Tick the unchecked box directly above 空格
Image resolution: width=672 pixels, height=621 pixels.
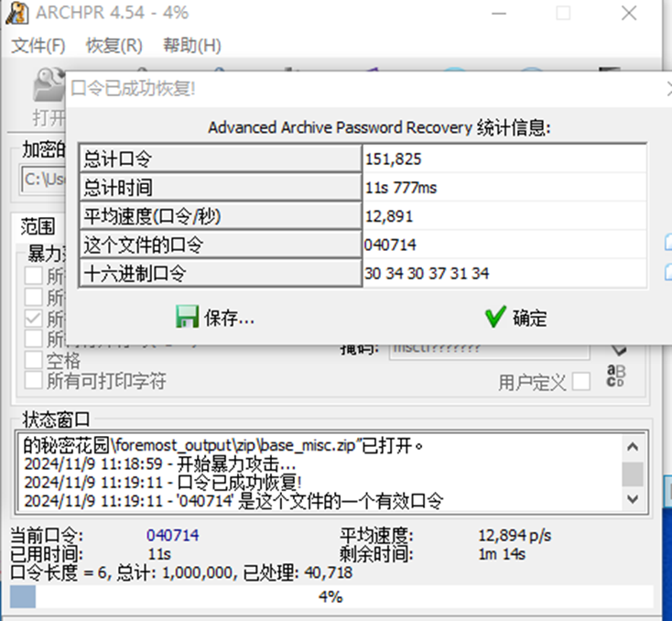(x=33, y=339)
